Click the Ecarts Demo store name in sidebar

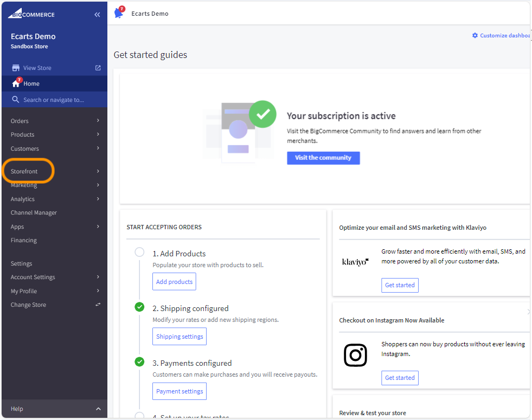point(33,36)
